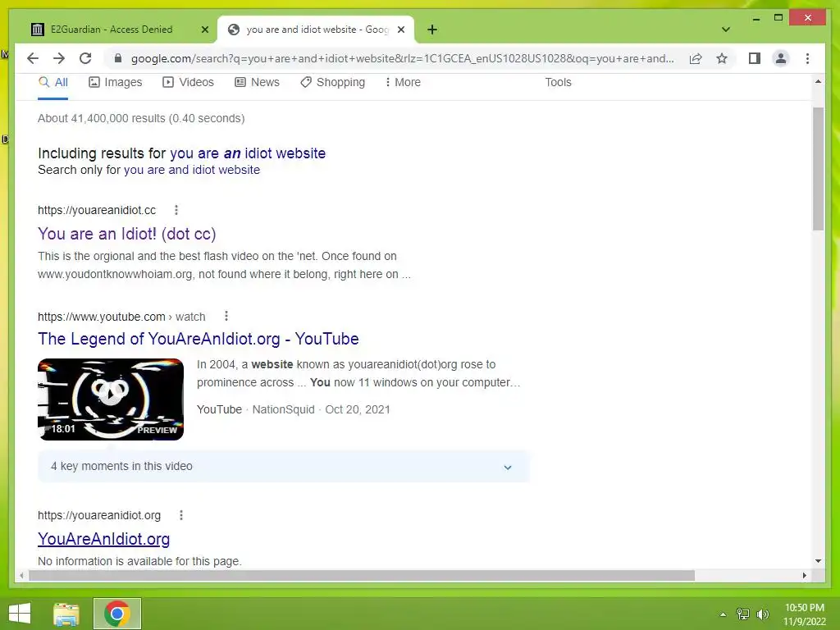Click the browser forward arrow
Screen dimensions: 840x630
pos(59,58)
